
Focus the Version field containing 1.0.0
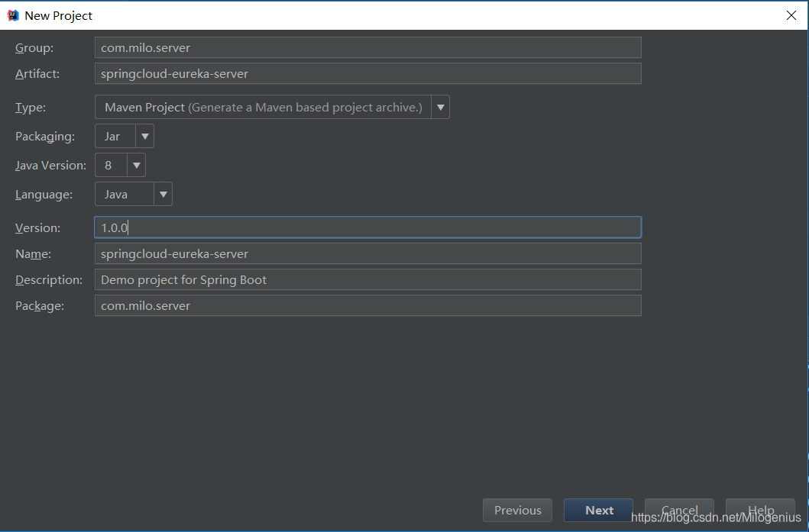pyautogui.click(x=368, y=227)
